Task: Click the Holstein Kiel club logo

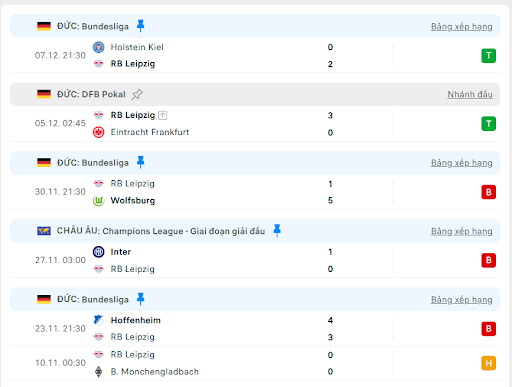Action: point(98,47)
